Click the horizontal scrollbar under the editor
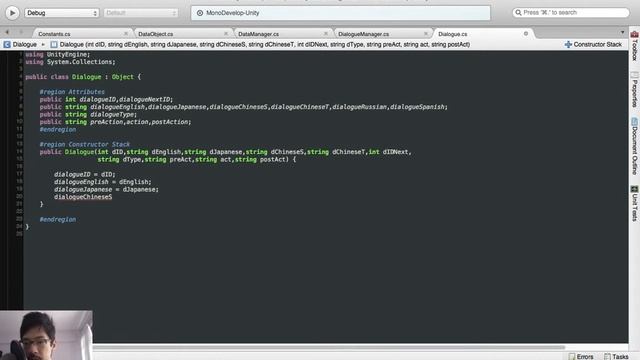 [x=329, y=347]
